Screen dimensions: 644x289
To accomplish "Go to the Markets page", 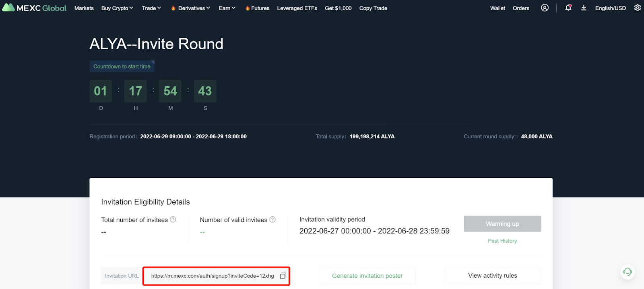I will [84, 8].
